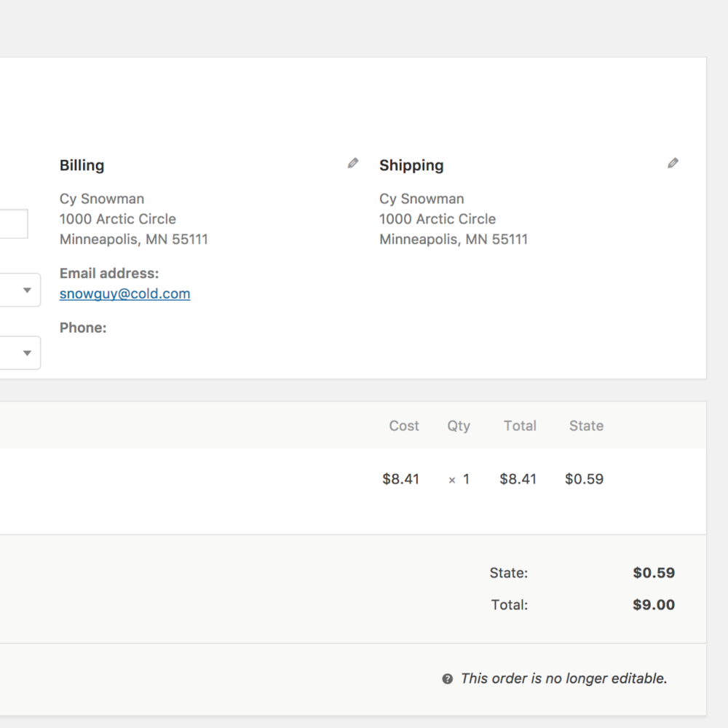
Task: Click the order Total amount $9.00
Action: (653, 604)
